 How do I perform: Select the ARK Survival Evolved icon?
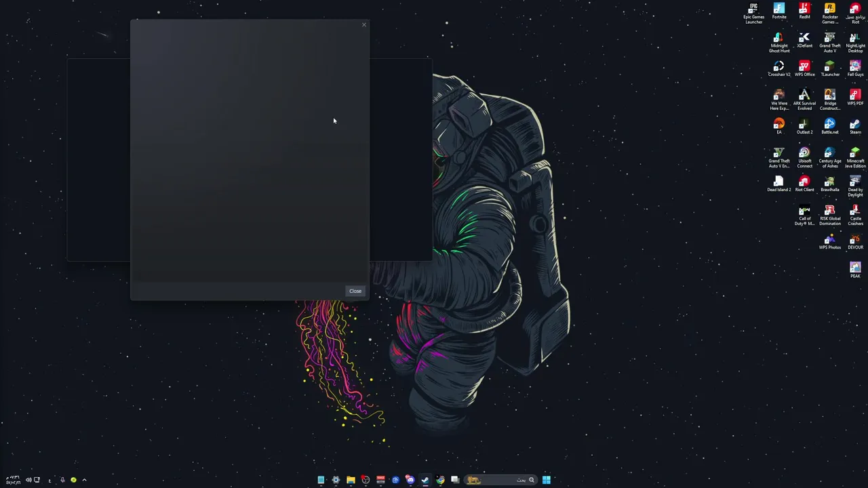pyautogui.click(x=804, y=100)
